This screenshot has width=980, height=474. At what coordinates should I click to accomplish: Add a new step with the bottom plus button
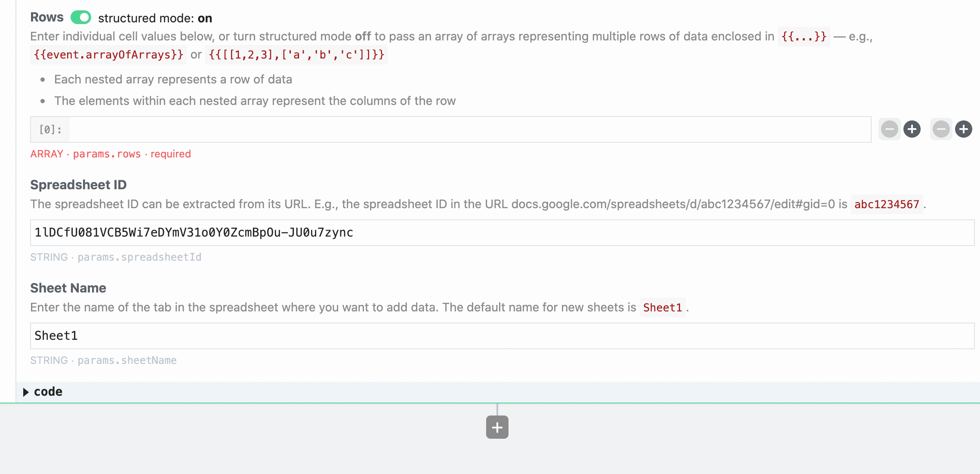coord(497,427)
